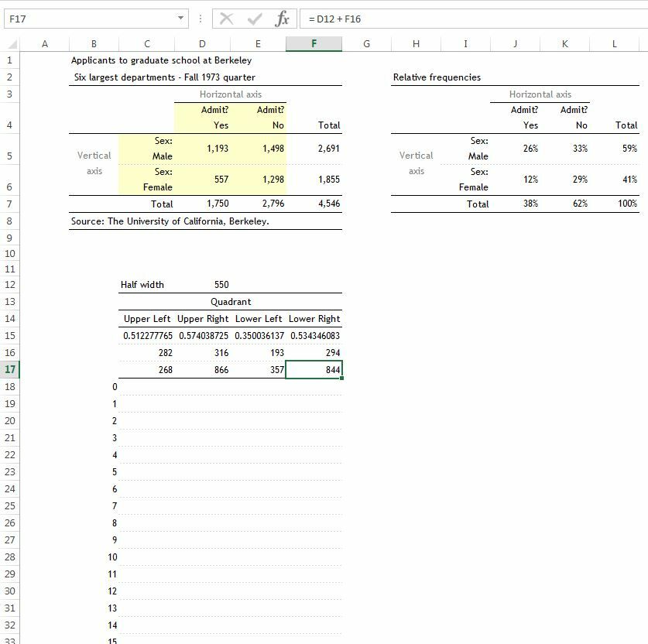Viewport: 648px width, 644px height.
Task: Click the cell containing value 550
Action: [x=201, y=284]
